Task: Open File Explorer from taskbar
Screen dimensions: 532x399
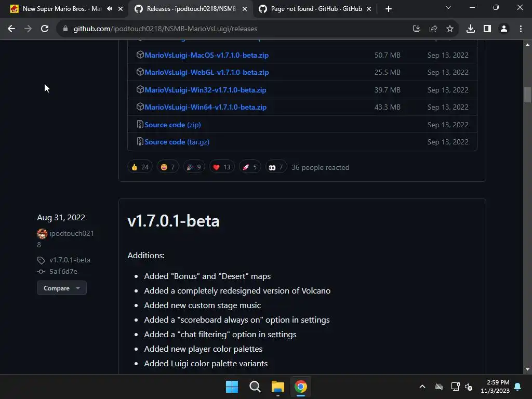Action: coord(277,387)
